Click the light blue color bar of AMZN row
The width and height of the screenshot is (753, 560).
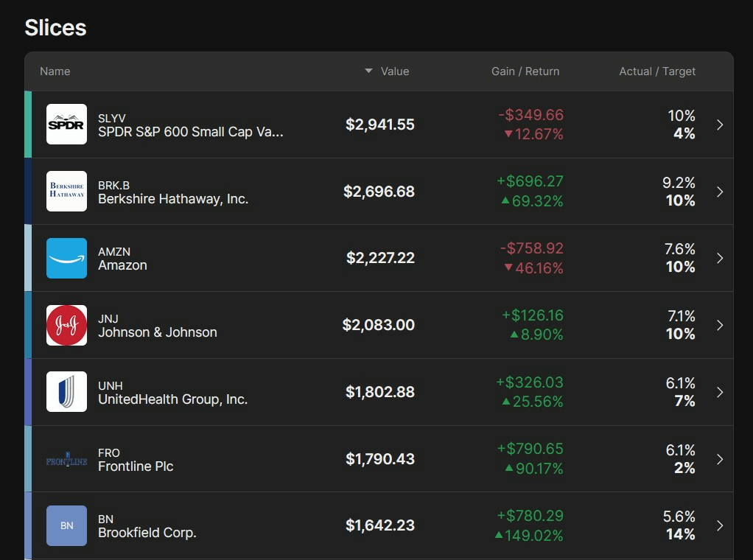pyautogui.click(x=28, y=258)
